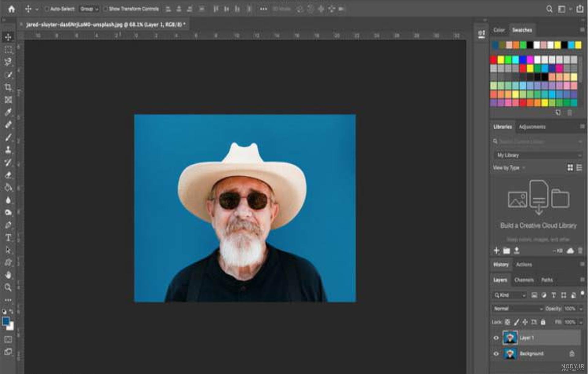The height and width of the screenshot is (374, 588).
Task: Toggle lock image pixels brush icon
Action: [516, 322]
